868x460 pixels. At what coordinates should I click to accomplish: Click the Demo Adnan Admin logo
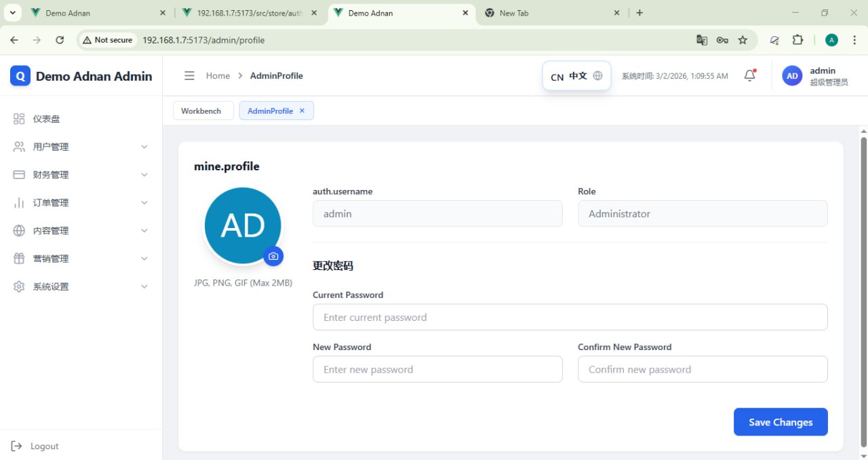[20, 76]
